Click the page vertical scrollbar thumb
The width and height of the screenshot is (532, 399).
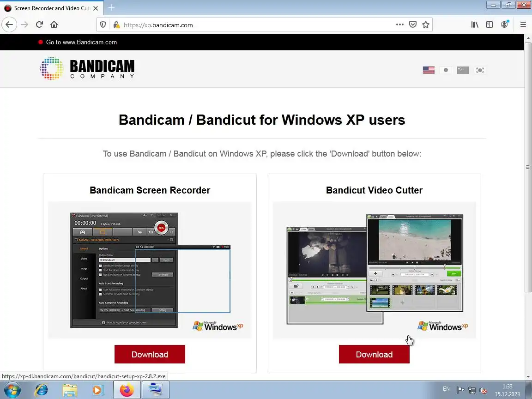[527, 167]
